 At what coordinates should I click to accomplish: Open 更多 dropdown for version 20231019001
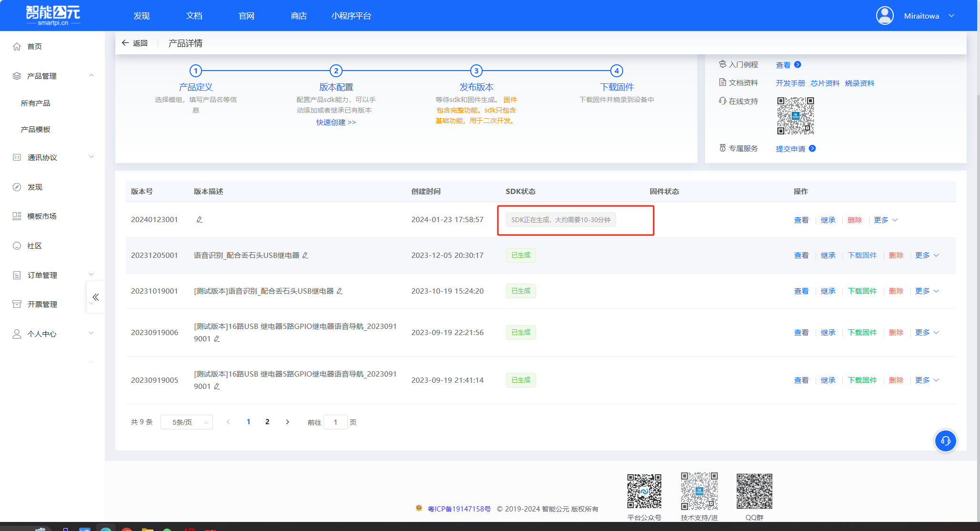(927, 291)
